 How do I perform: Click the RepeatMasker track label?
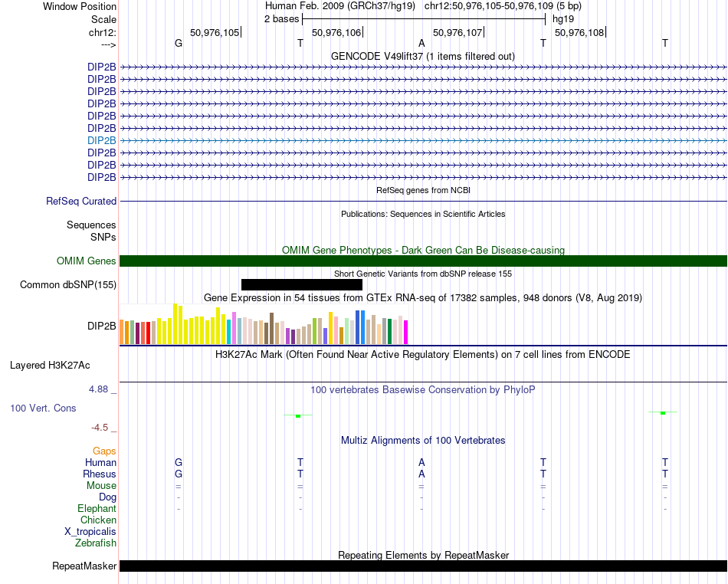point(84,566)
